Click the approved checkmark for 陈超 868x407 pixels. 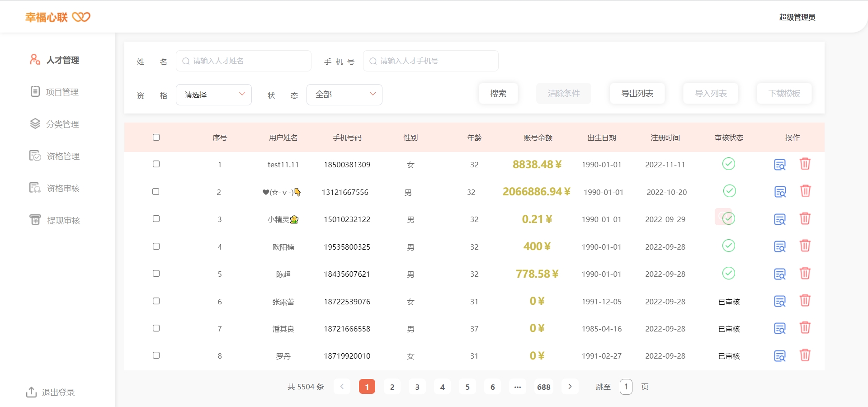729,273
